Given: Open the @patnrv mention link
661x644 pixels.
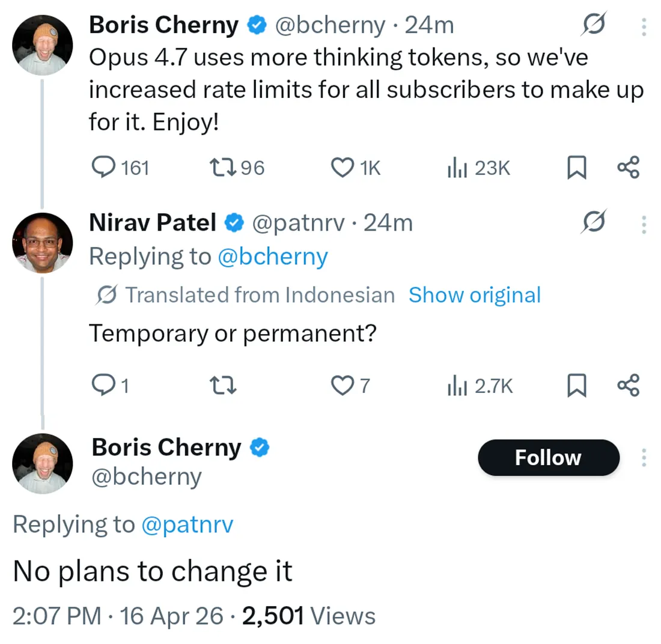Looking at the screenshot, I should [x=187, y=524].
